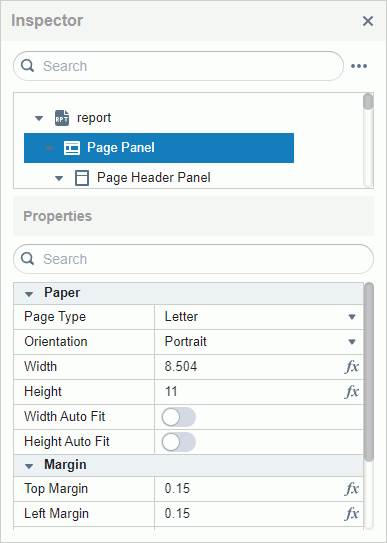This screenshot has width=387, height=543.
Task: Enable the Height Auto Fit toggle
Action: (x=179, y=442)
